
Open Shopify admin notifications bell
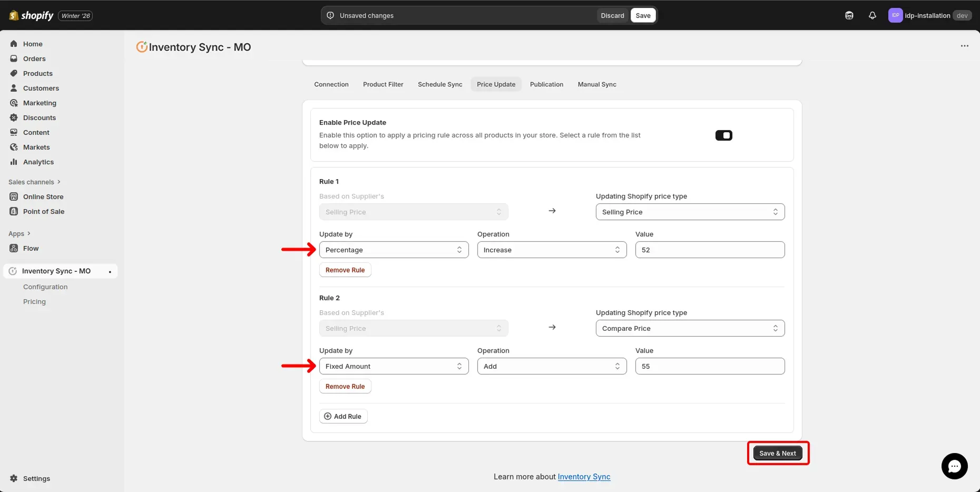[872, 15]
